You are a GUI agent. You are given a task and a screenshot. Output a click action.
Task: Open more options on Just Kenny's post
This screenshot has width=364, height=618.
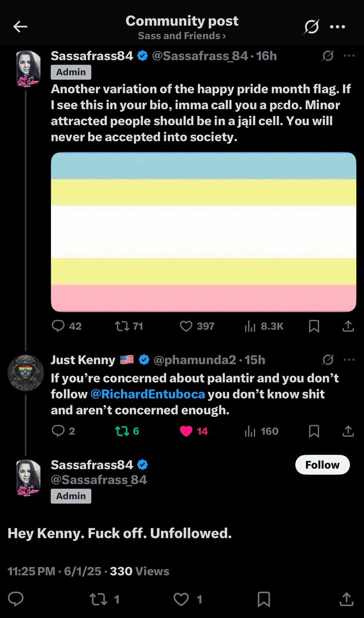(349, 359)
